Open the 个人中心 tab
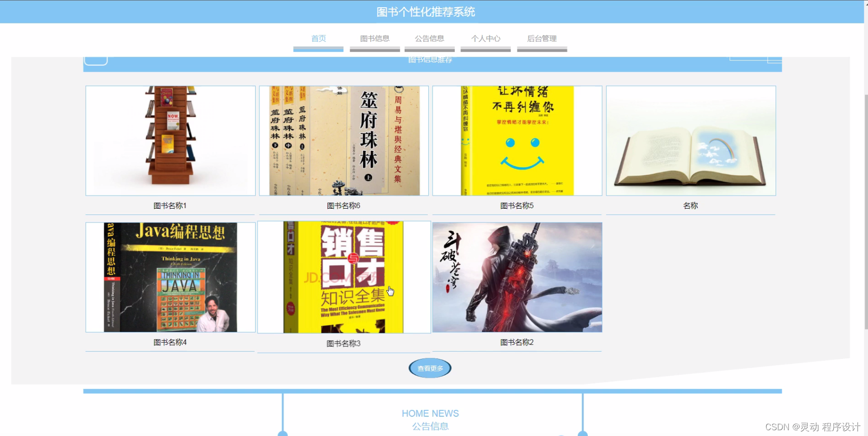The height and width of the screenshot is (436, 868). click(x=486, y=39)
